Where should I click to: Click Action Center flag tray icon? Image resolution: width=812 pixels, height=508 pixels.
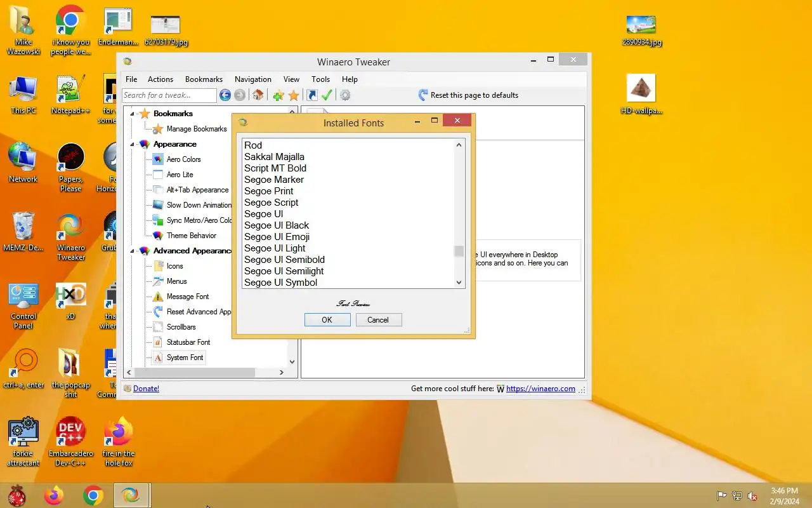pos(722,496)
